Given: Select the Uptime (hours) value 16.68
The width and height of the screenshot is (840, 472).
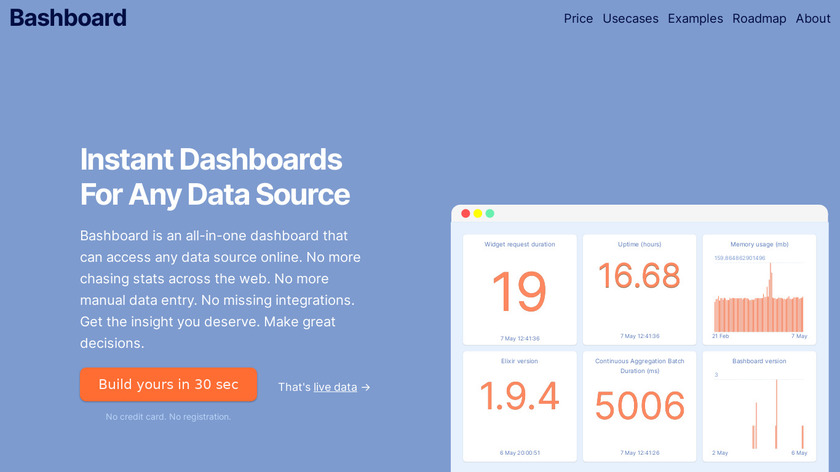Looking at the screenshot, I should coord(639,276).
